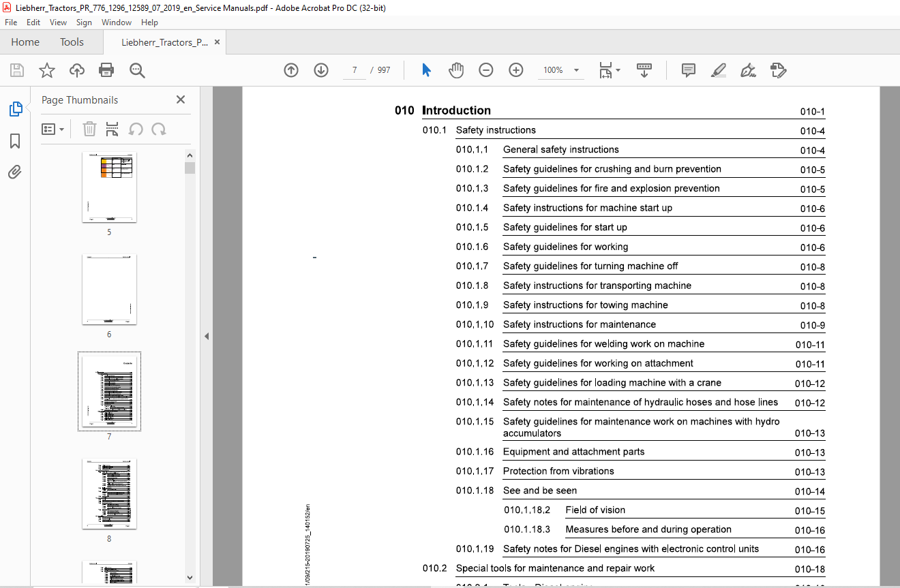Open fit page options icon

609,70
